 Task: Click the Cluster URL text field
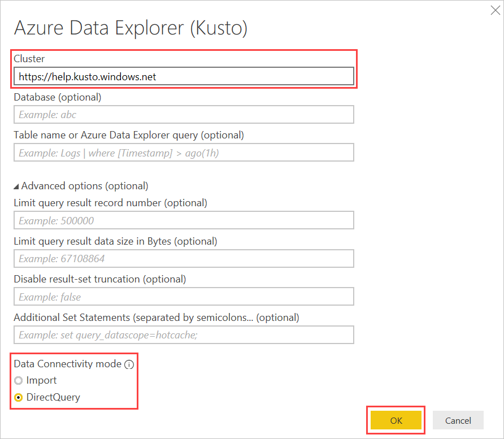184,76
